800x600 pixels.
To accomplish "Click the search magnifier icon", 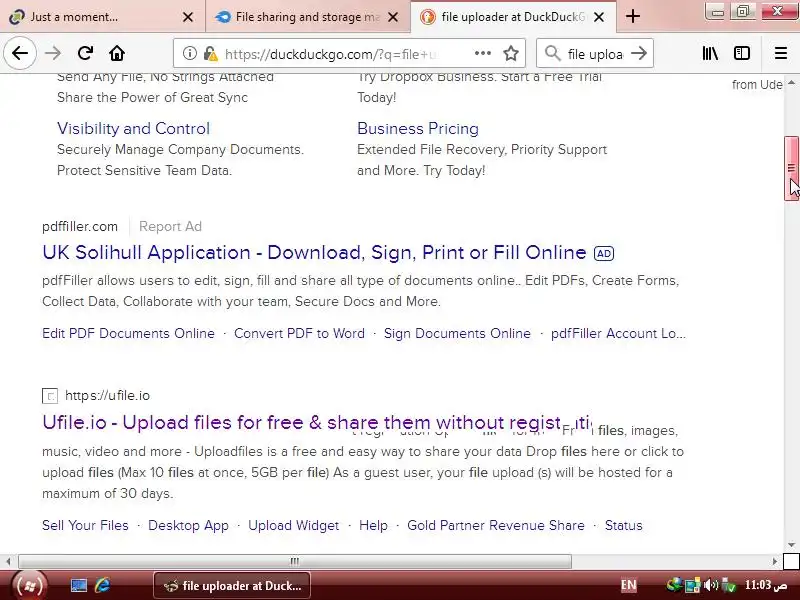I will click(552, 53).
